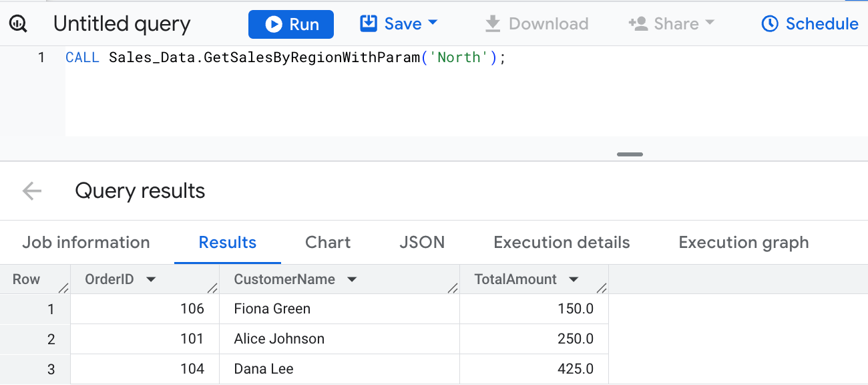
Task: Click the Query results heading
Action: (x=140, y=191)
